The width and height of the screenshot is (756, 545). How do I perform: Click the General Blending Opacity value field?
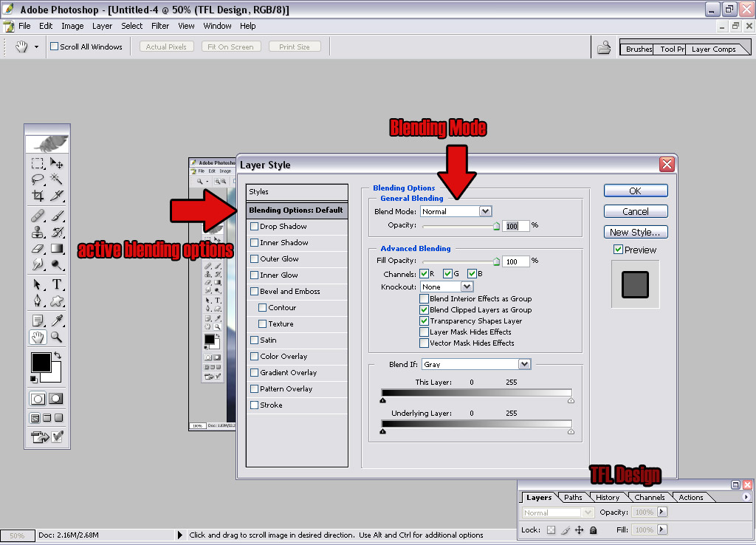coord(515,226)
